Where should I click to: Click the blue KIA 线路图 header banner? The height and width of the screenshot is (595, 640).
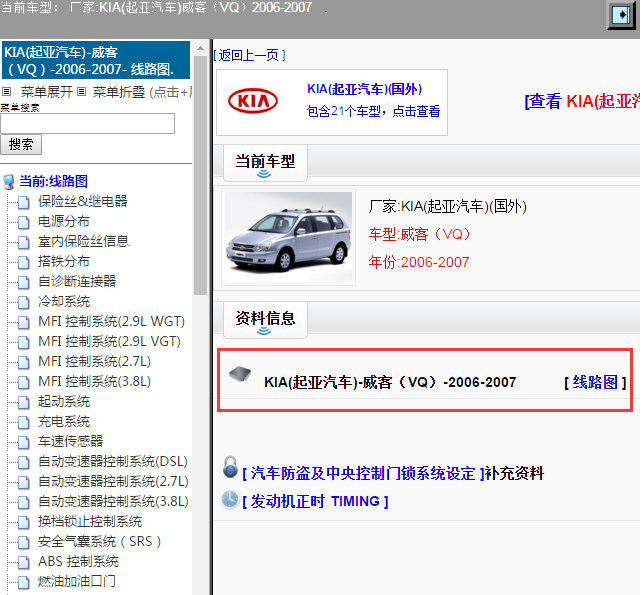[x=96, y=60]
